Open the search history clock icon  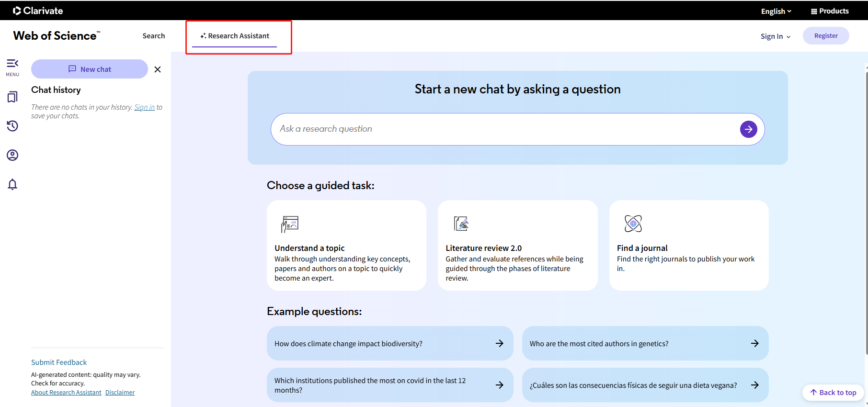(12, 126)
